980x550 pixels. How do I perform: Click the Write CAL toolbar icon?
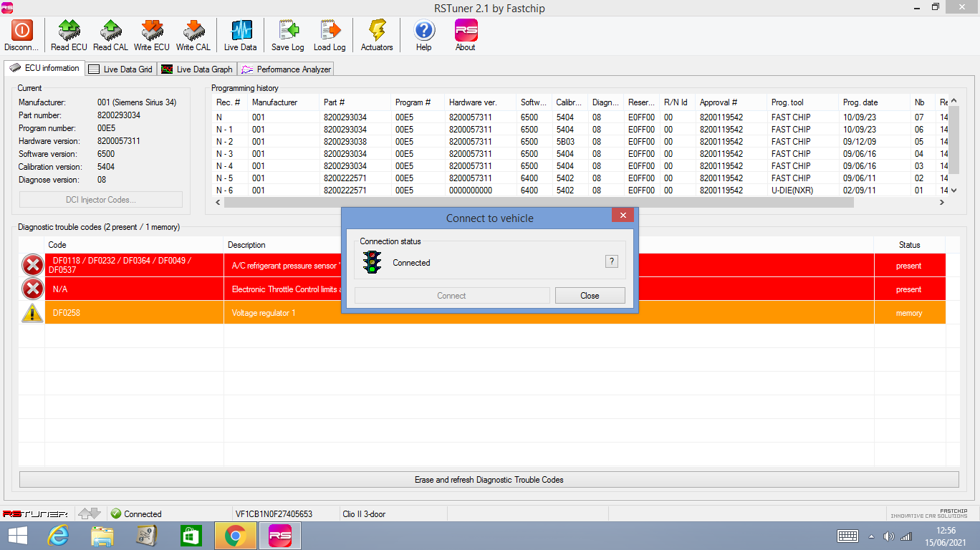pos(193,30)
